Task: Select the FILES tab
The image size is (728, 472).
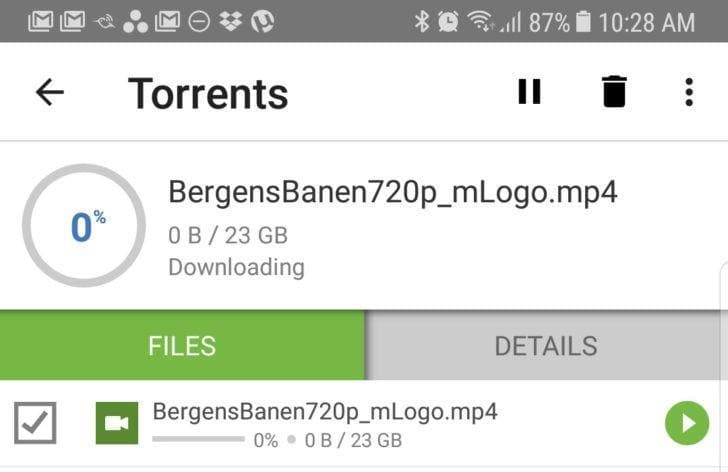Action: 182,346
